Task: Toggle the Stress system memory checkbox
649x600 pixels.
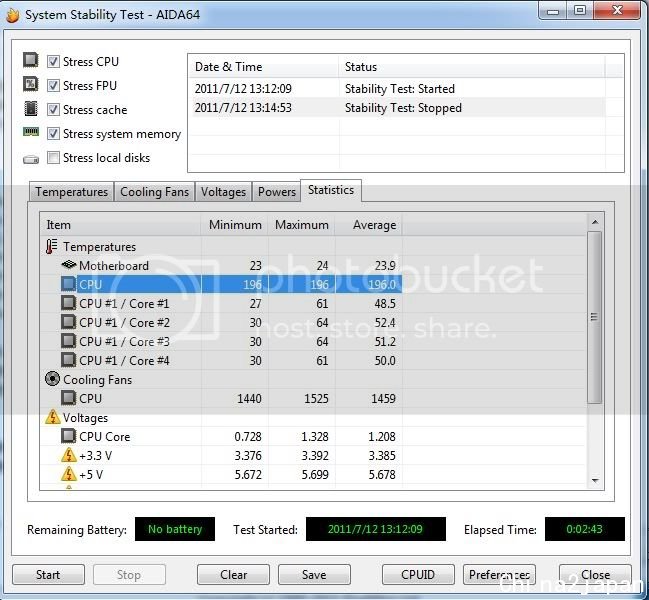Action: click(x=53, y=134)
